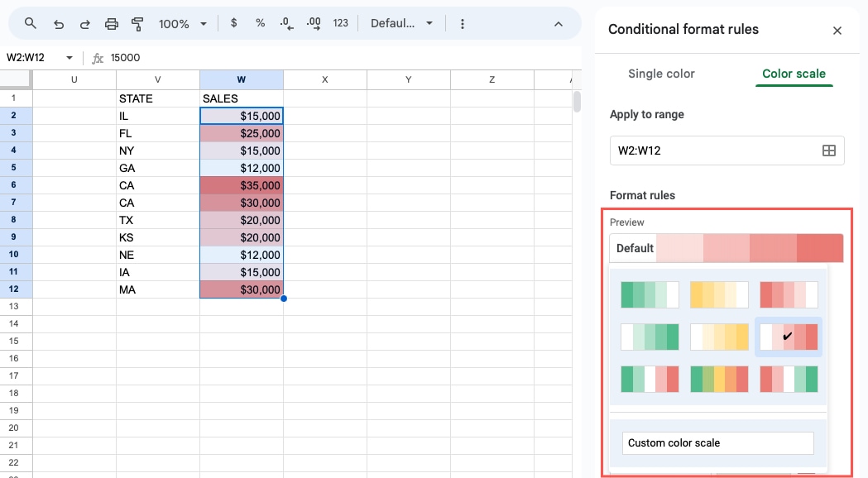
Task: Select column X header
Action: coord(325,79)
